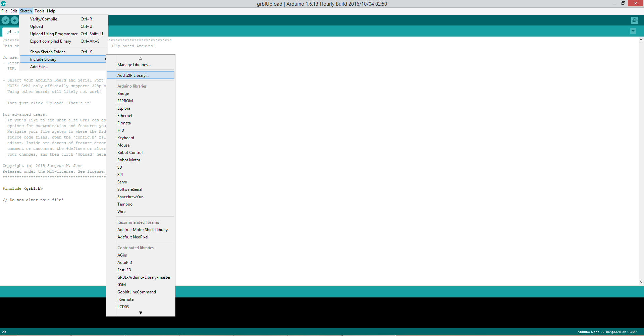Select Export compiled Binary
Image resolution: width=644 pixels, height=336 pixels.
(64, 41)
